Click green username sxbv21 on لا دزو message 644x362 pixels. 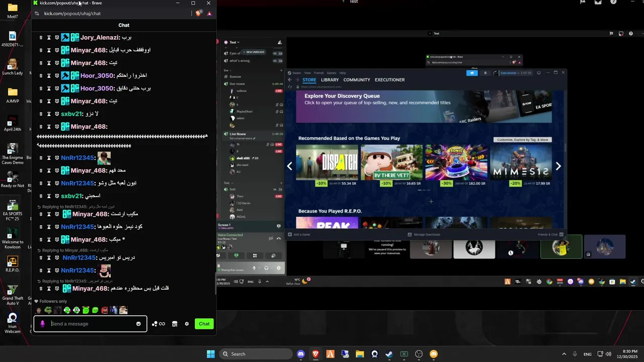point(71,114)
